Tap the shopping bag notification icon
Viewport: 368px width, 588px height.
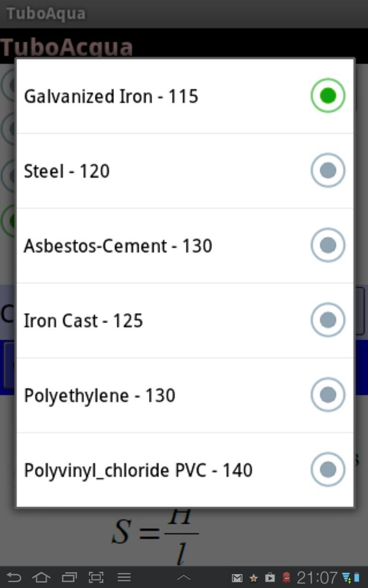(270, 578)
